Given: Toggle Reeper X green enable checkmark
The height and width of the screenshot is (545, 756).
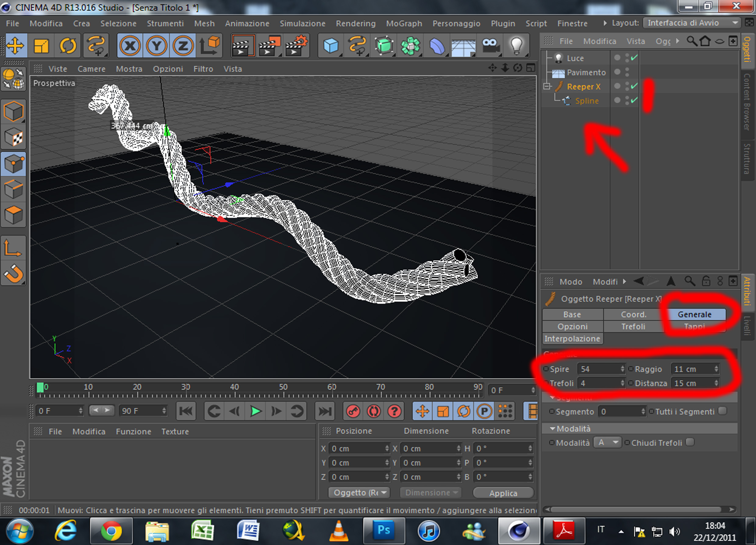Looking at the screenshot, I should tap(634, 86).
